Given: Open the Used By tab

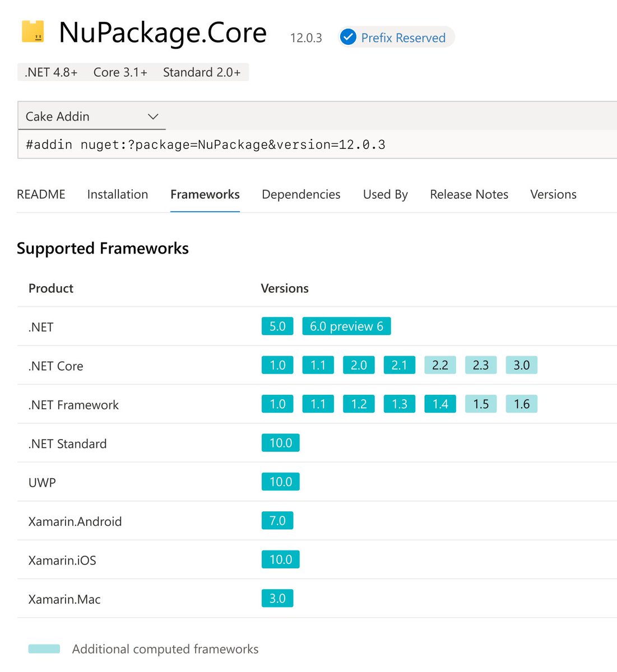Looking at the screenshot, I should 386,194.
